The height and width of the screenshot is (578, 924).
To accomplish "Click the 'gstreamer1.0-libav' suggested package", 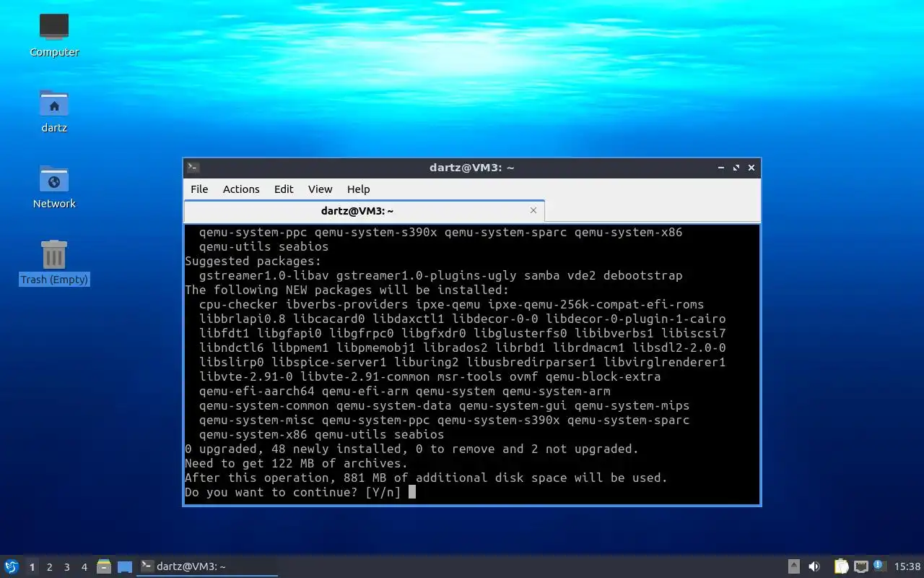I will click(264, 275).
